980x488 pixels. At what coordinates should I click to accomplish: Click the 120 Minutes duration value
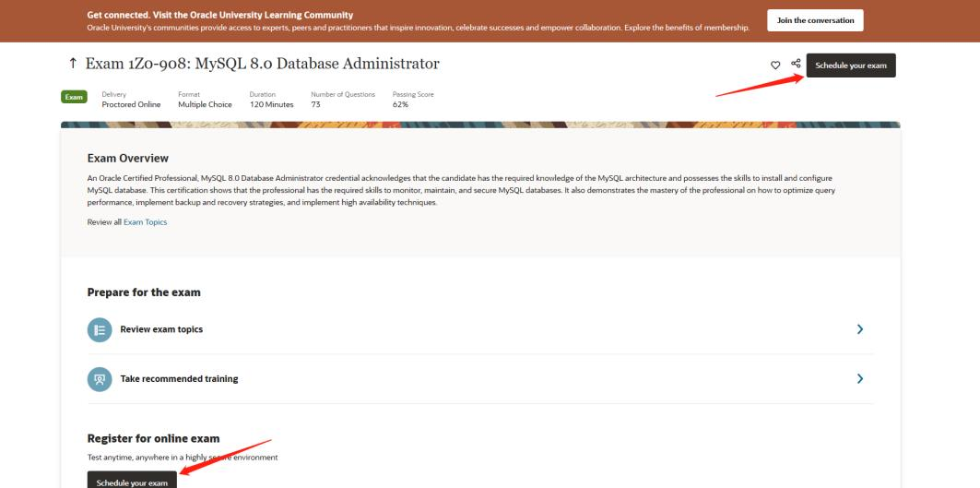[271, 104]
